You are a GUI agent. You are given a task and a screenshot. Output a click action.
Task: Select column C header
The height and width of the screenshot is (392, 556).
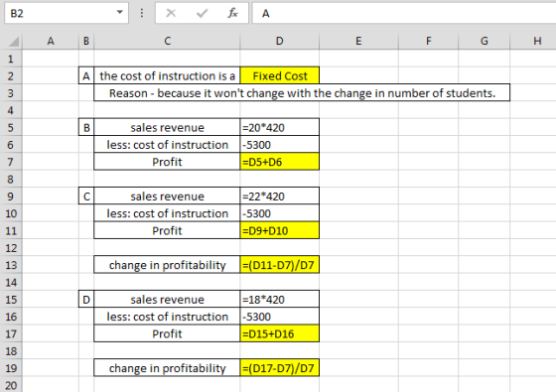167,41
